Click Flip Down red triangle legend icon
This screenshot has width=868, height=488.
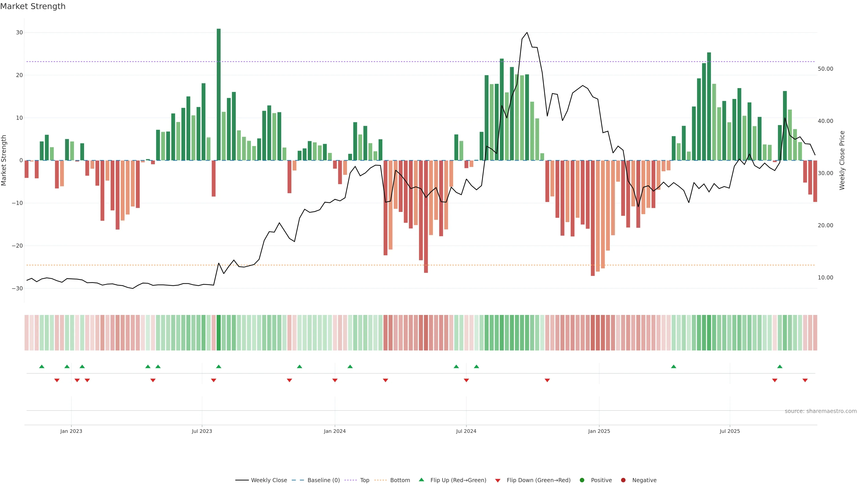(x=498, y=480)
